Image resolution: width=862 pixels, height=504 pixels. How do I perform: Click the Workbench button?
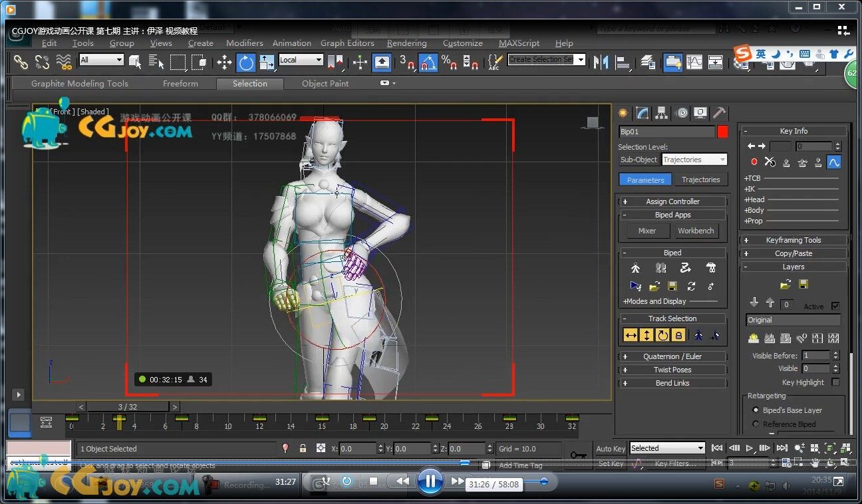(x=696, y=231)
